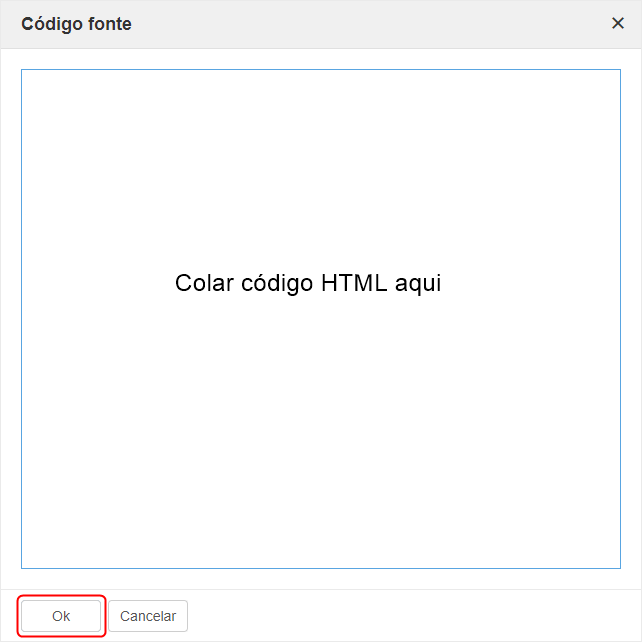Click the left side of the code text area
Image resolution: width=642 pixels, height=642 pixels.
coord(82,319)
